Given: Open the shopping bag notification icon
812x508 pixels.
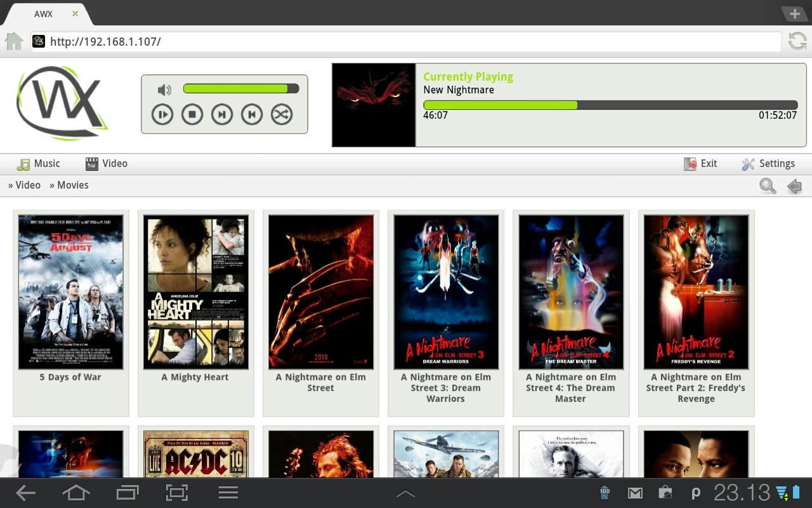Looking at the screenshot, I should pyautogui.click(x=665, y=493).
